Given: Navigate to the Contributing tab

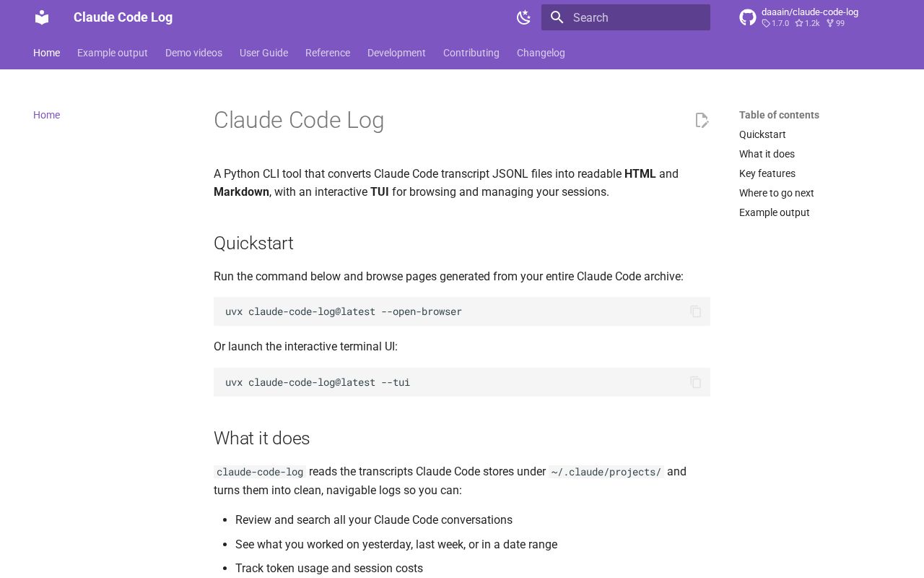Looking at the screenshot, I should point(471,53).
